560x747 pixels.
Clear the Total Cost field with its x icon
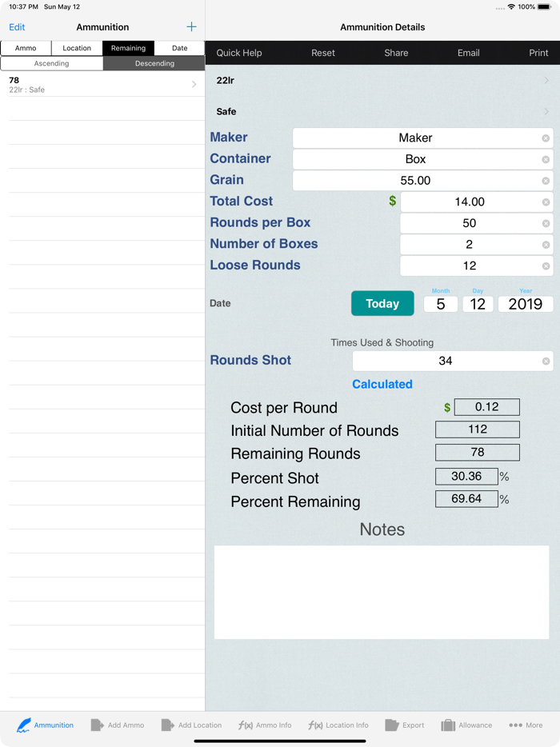point(546,202)
